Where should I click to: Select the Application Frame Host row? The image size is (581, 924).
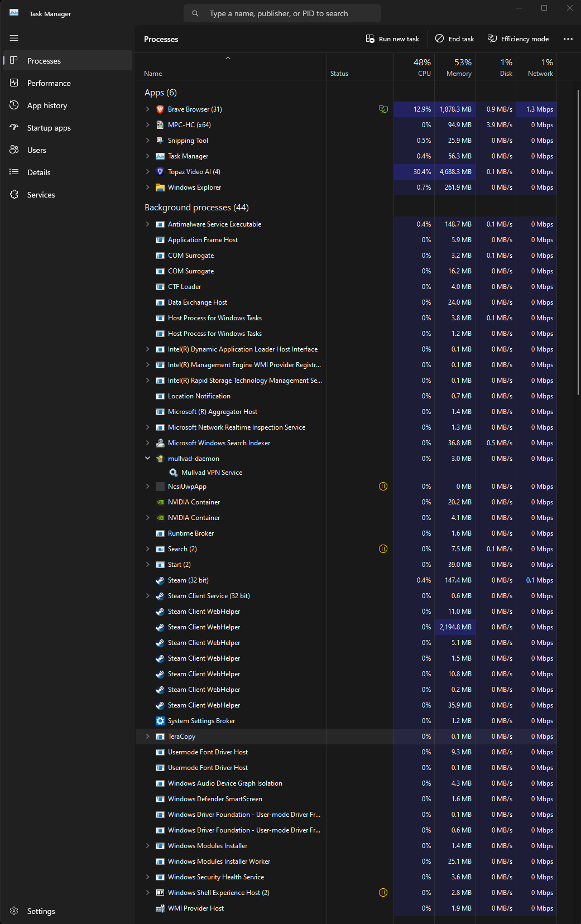coord(346,240)
